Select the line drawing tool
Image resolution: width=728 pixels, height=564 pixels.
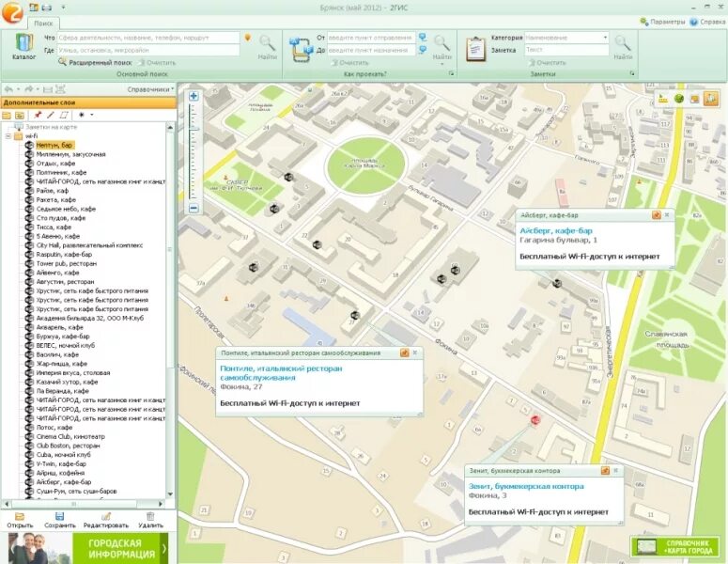click(x=51, y=115)
